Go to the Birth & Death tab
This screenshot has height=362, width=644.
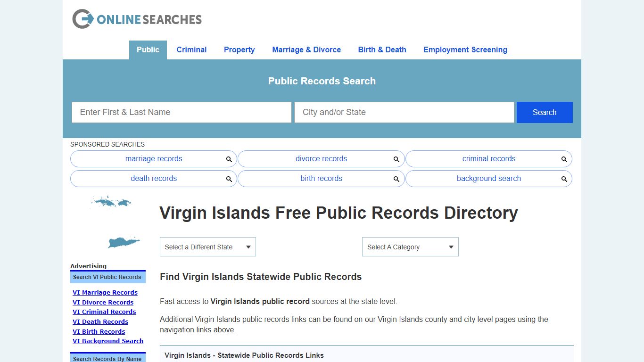point(382,50)
